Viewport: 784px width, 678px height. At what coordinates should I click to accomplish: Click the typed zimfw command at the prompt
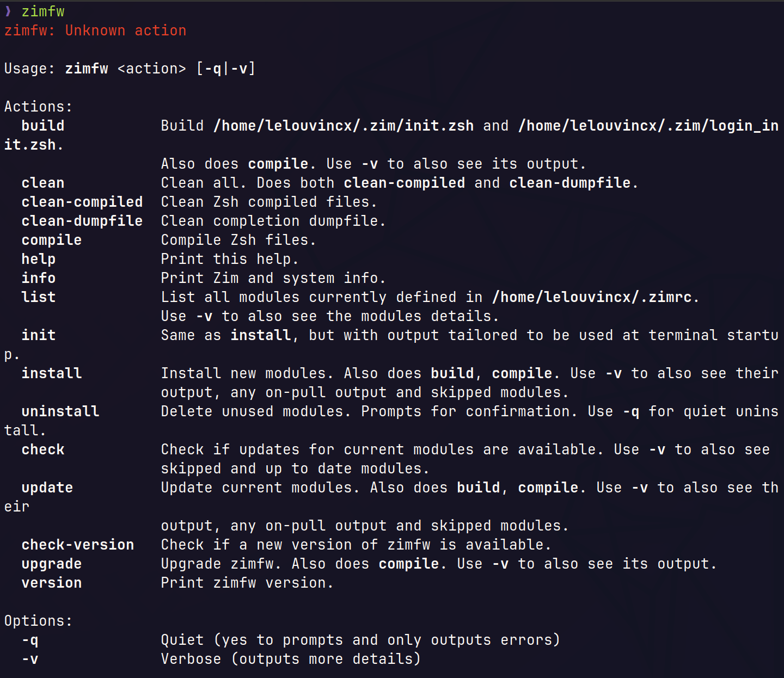[x=43, y=11]
